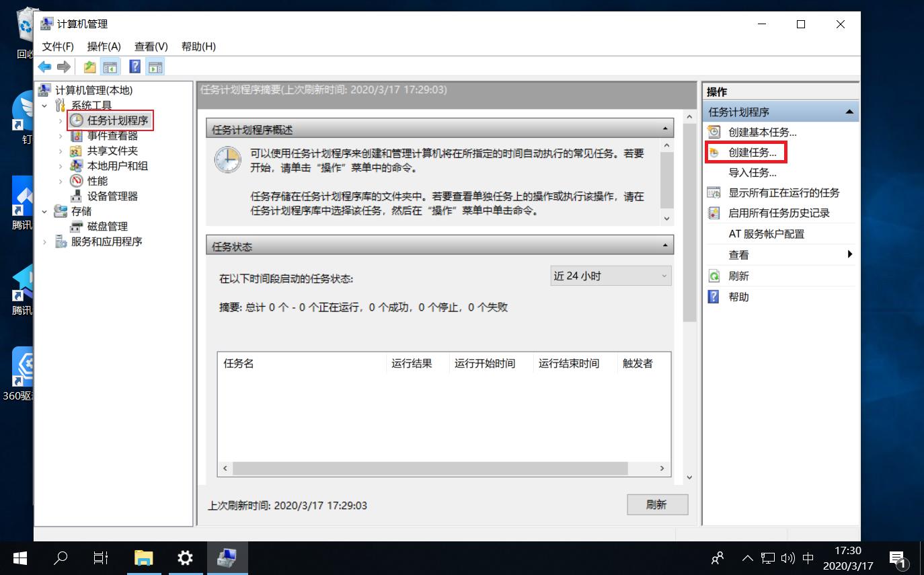Click 导入任务... action
This screenshot has width=924, height=575.
[753, 173]
